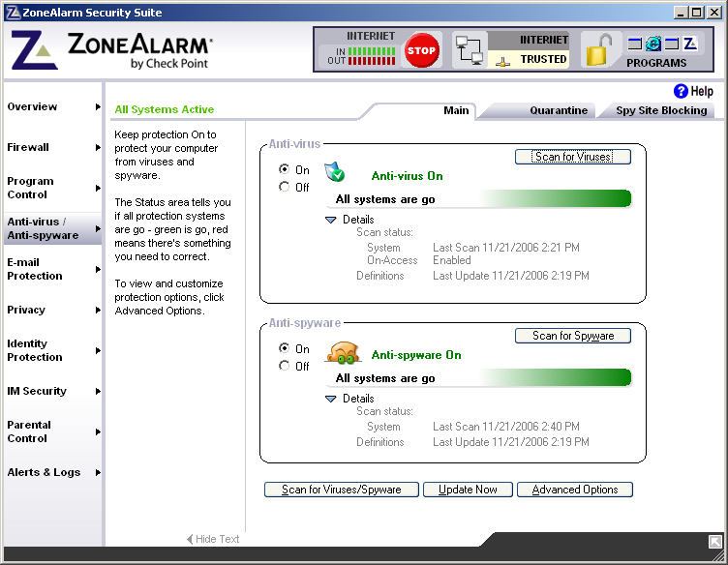Minimize the ZoneAlarm window
The image size is (728, 565).
pos(682,13)
